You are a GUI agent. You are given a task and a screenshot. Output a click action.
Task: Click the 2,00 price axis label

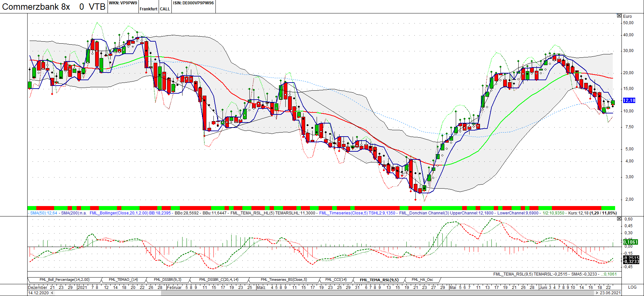pos(629,199)
